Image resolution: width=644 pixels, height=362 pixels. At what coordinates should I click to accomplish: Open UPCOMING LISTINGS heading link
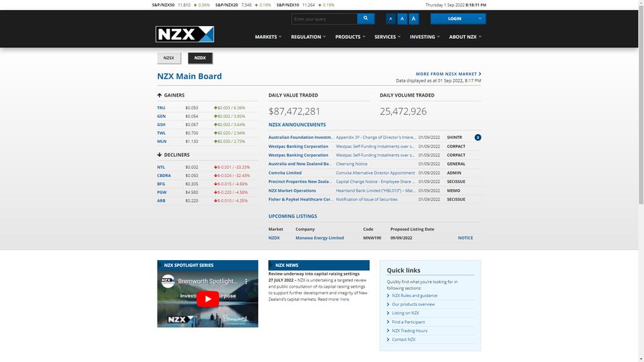292,217
